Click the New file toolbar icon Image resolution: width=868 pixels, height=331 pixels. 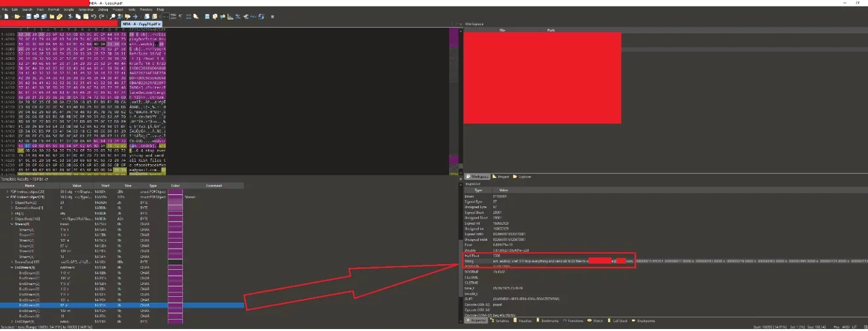pos(6,16)
